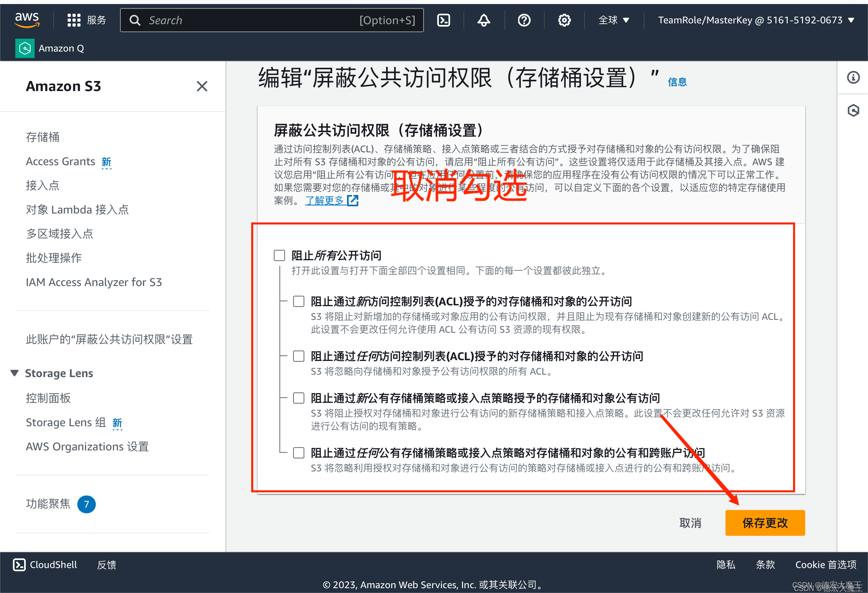
Task: Launch CloudShell from top toolbar icon
Action: [x=444, y=20]
